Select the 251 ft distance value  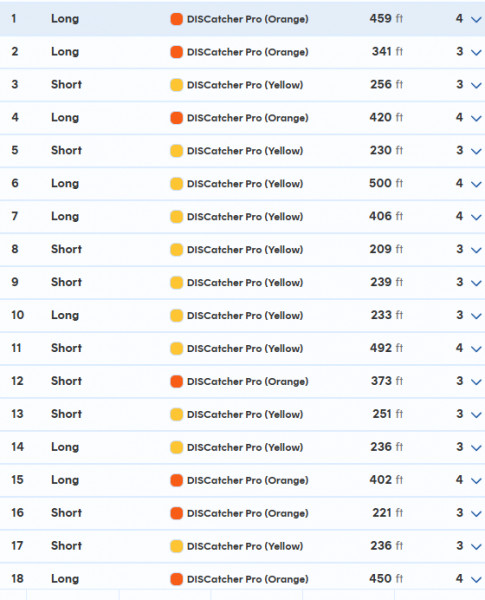tap(388, 413)
